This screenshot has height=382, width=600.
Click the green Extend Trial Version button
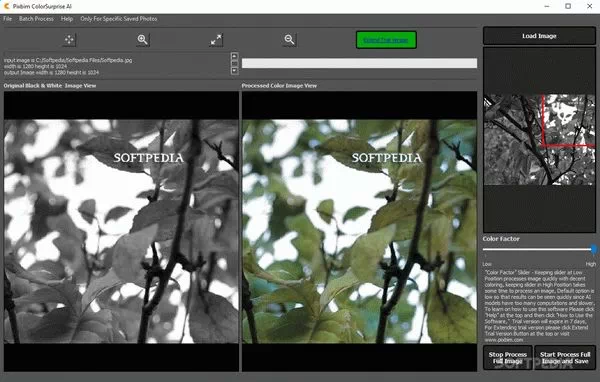[x=386, y=40]
